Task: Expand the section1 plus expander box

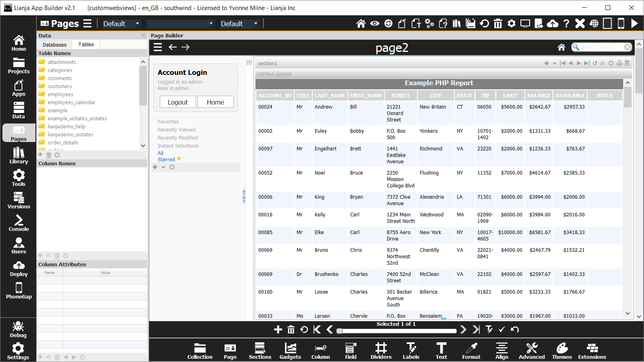Action: [249, 62]
